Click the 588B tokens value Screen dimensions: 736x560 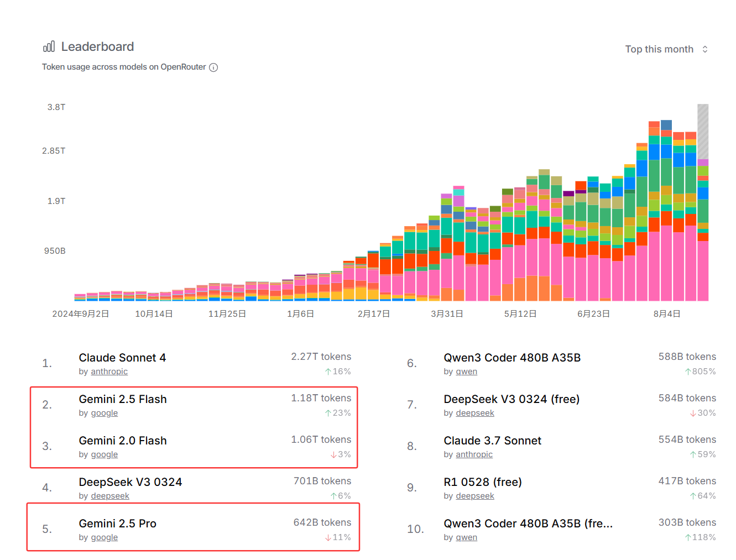tap(687, 357)
